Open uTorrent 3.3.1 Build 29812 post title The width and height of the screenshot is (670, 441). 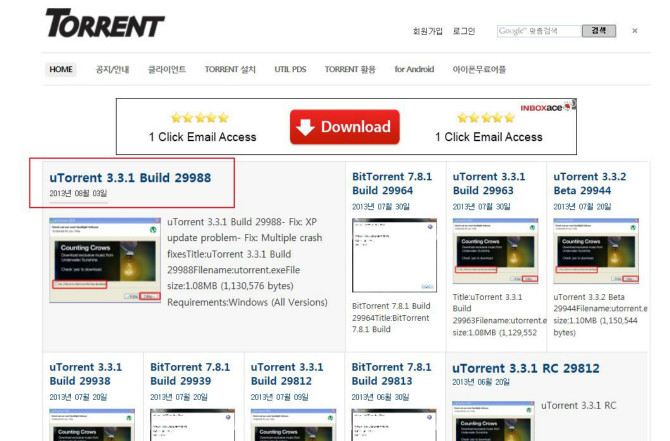coord(287,374)
